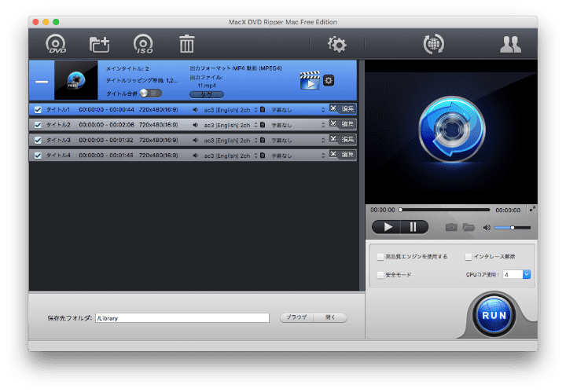Click the タグ tag button
Image resolution: width=566 pixels, height=392 pixels.
click(x=207, y=94)
